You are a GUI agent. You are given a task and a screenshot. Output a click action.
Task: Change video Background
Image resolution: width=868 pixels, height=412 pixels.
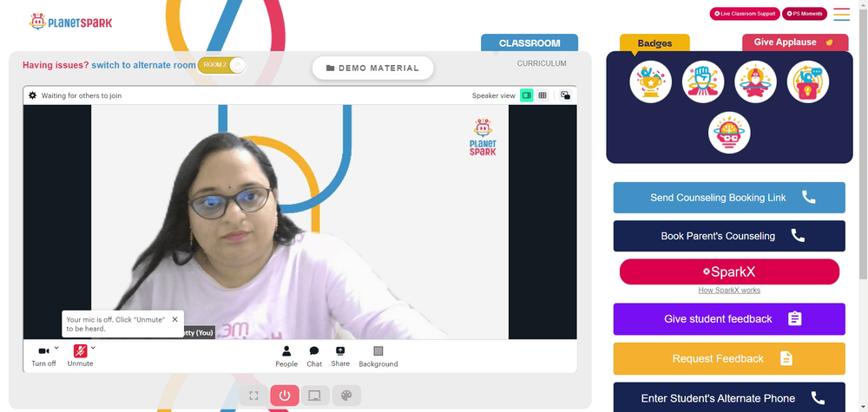click(378, 356)
